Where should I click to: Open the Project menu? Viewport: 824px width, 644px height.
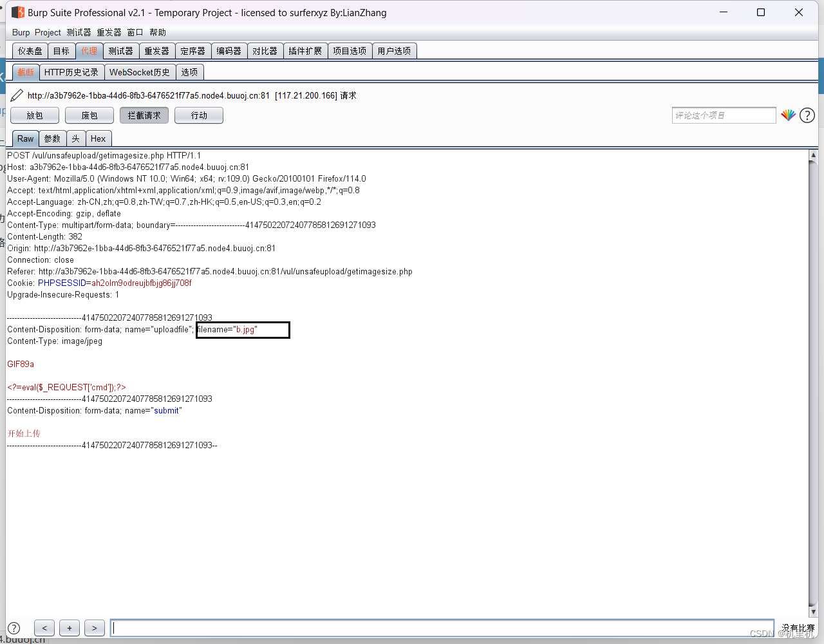(48, 32)
